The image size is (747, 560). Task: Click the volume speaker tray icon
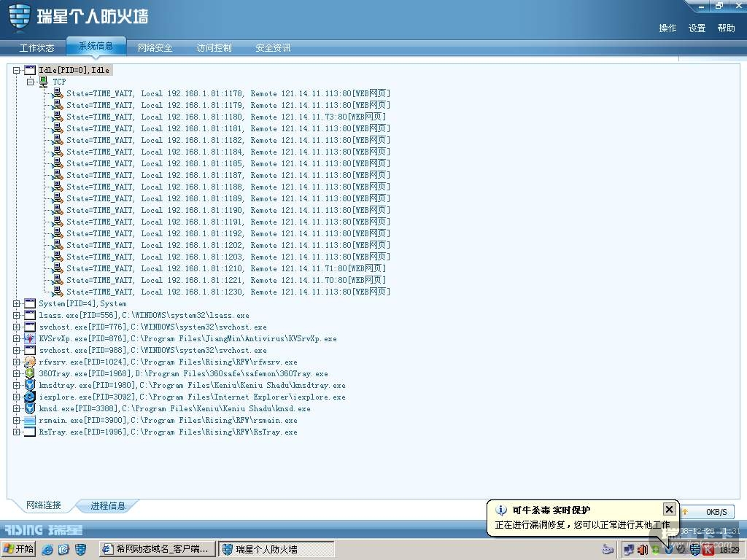point(642,550)
